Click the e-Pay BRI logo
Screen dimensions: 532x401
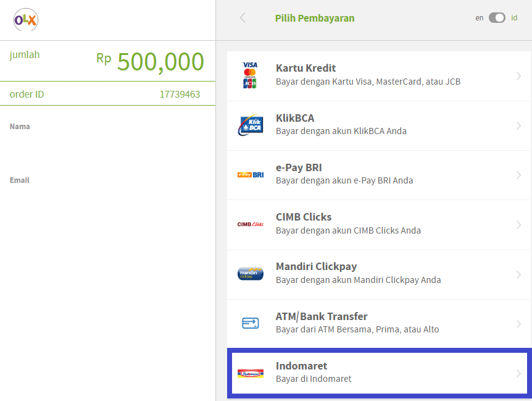[x=250, y=175]
